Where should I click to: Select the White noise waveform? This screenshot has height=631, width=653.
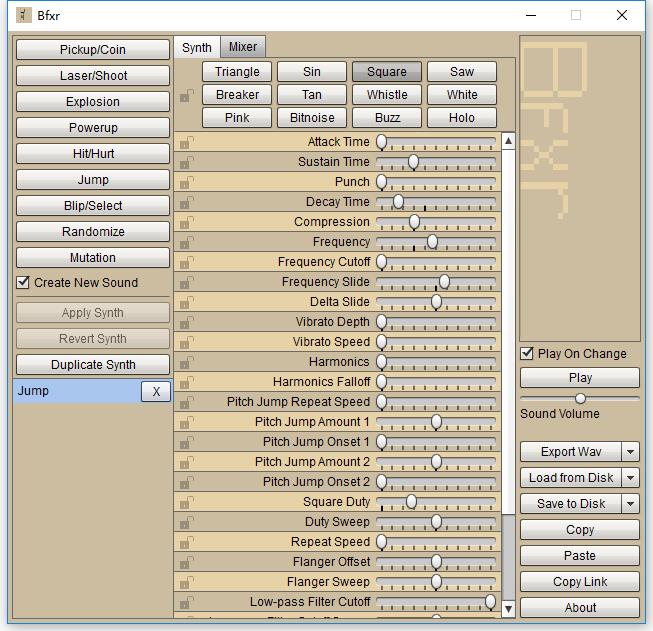pyautogui.click(x=462, y=95)
